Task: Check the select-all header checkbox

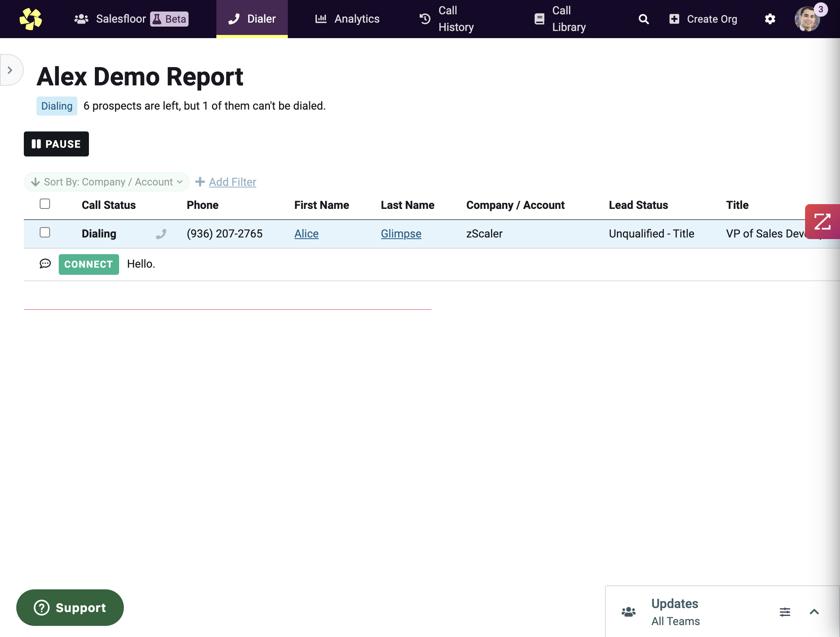Action: click(x=45, y=204)
